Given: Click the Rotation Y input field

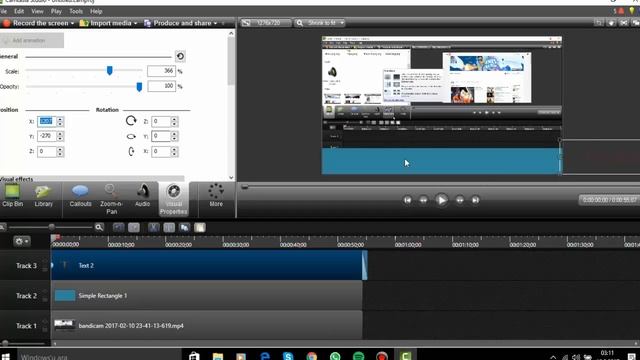Looking at the screenshot, I should pos(161,136).
